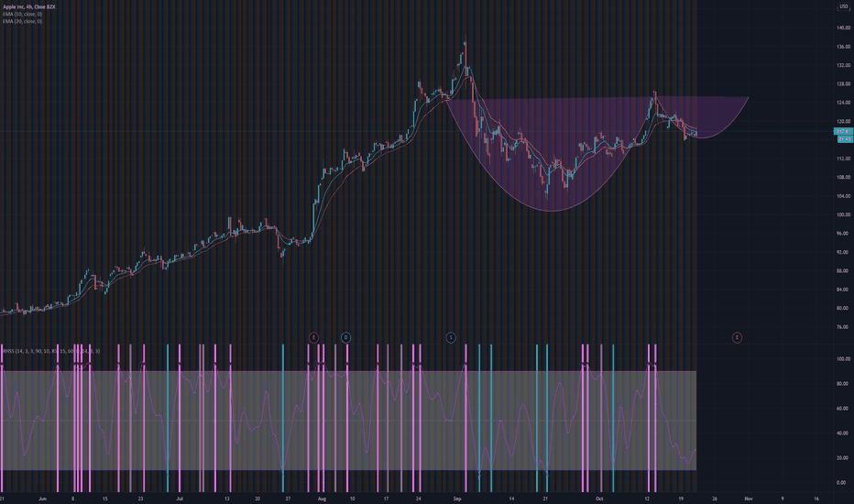Screen dimensions: 854x504
Task: Select the EMA (10, close, 0) indicator label
Action: [22, 14]
